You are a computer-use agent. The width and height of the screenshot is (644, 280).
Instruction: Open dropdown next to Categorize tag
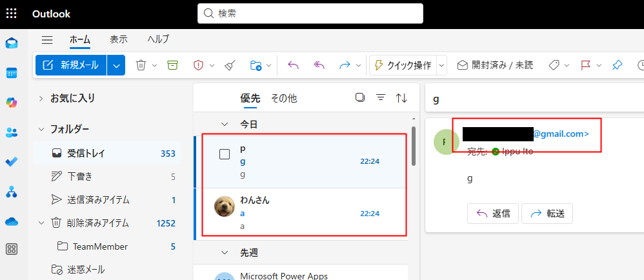(567, 65)
